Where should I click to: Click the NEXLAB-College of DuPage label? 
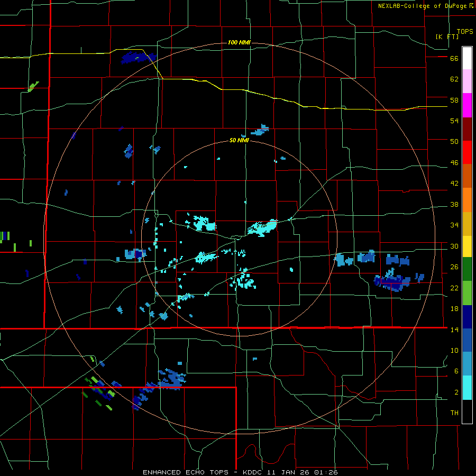point(422,6)
